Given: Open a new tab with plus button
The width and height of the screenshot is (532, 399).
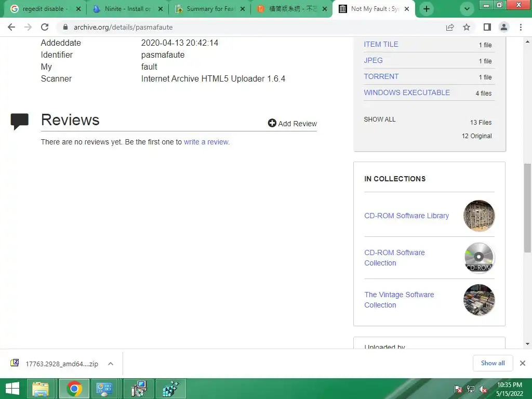Looking at the screenshot, I should point(427,9).
